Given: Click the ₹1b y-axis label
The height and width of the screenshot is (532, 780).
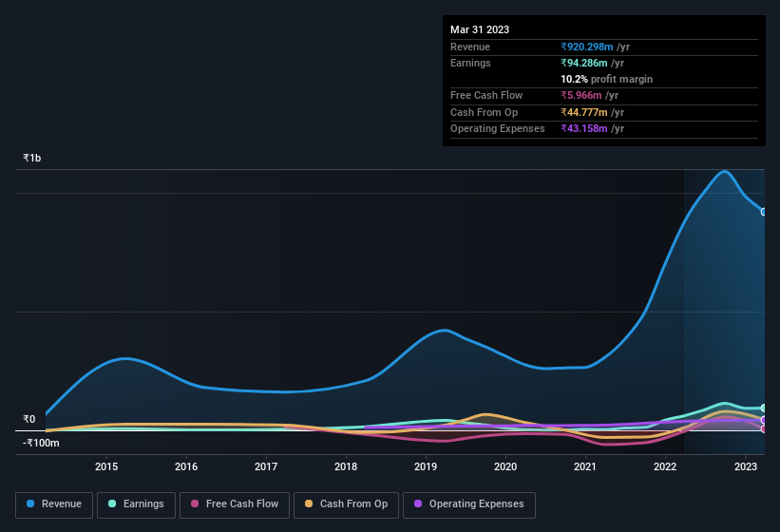Looking at the screenshot, I should (32, 158).
